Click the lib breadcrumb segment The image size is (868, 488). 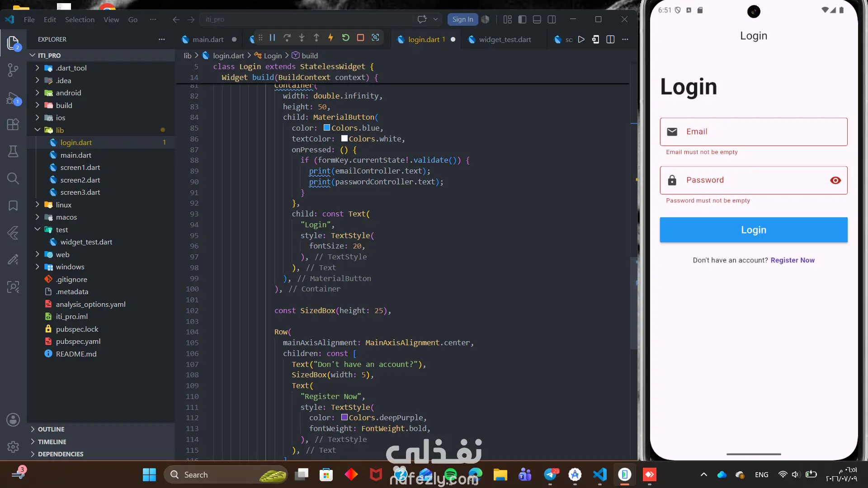(188, 56)
